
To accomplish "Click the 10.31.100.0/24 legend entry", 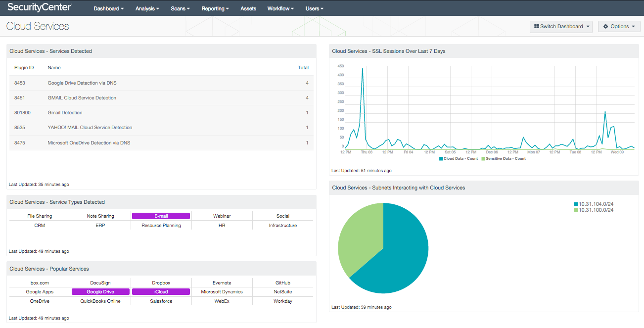I will coord(593,210).
